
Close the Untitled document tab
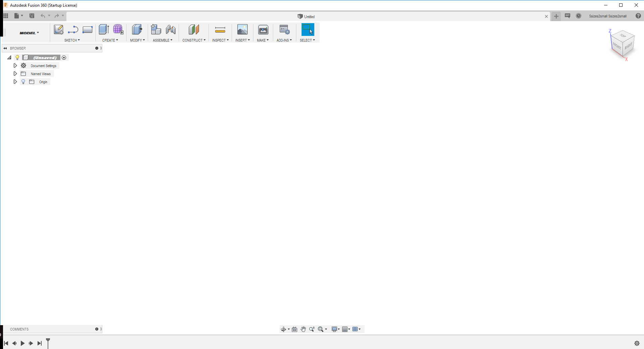[546, 16]
